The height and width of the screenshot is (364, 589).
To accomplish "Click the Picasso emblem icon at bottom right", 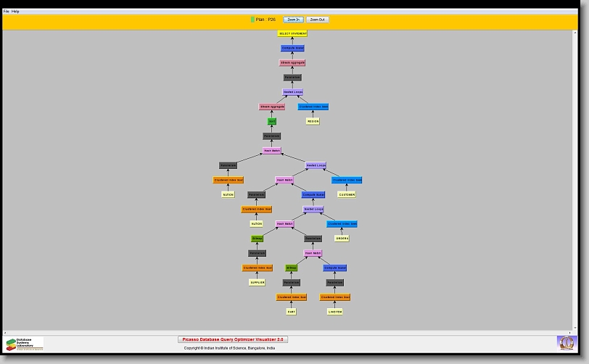I will 566,342.
